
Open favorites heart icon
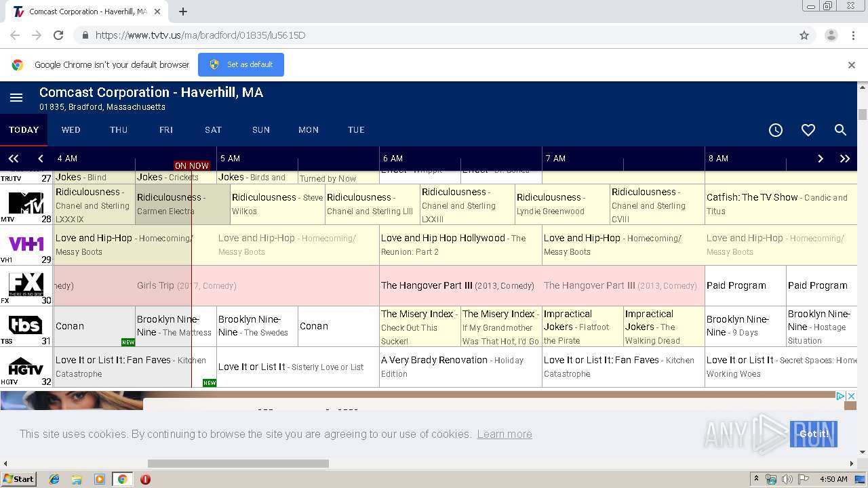(x=808, y=130)
